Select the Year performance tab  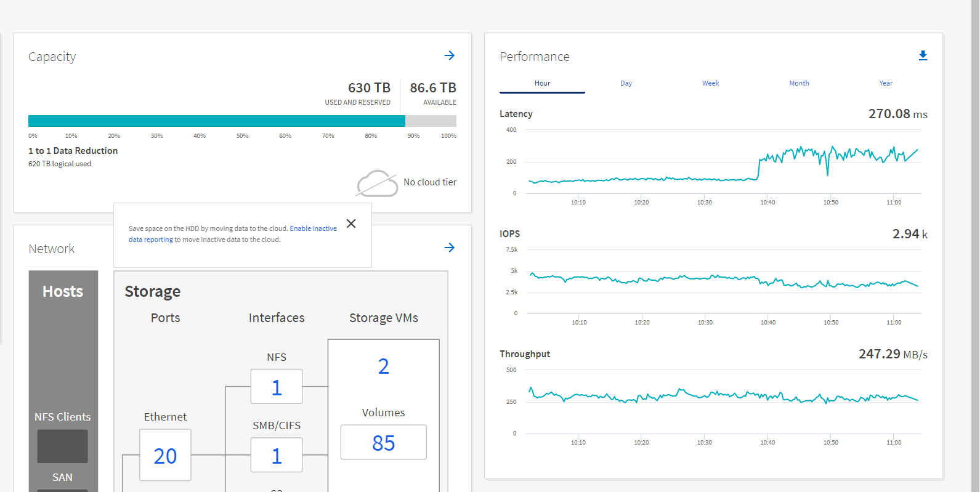[886, 83]
